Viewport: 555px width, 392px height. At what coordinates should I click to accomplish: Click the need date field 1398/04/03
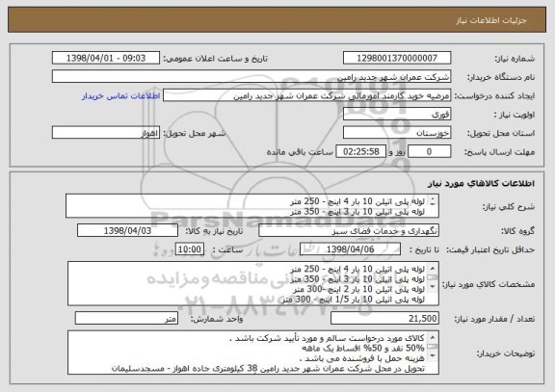click(127, 231)
